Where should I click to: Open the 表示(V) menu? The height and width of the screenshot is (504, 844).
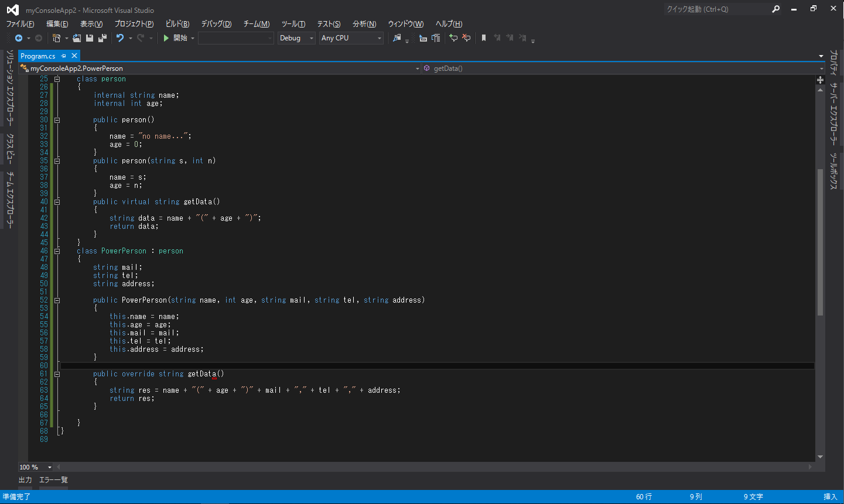point(91,24)
